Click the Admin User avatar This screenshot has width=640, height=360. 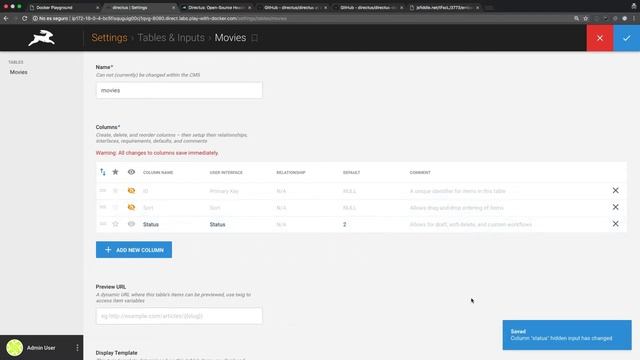pyautogui.click(x=15, y=348)
